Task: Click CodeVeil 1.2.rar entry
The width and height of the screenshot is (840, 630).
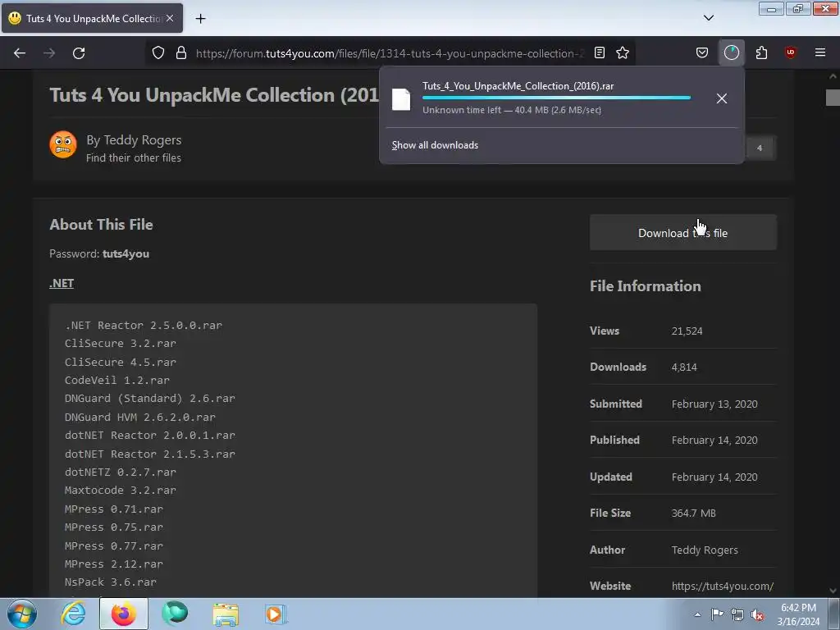Action: coord(117,381)
